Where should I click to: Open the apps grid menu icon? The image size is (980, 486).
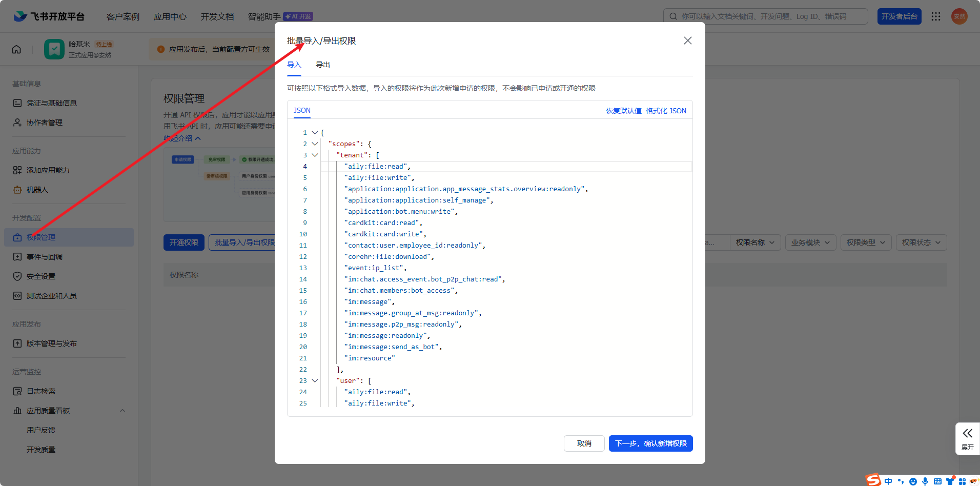pyautogui.click(x=936, y=16)
